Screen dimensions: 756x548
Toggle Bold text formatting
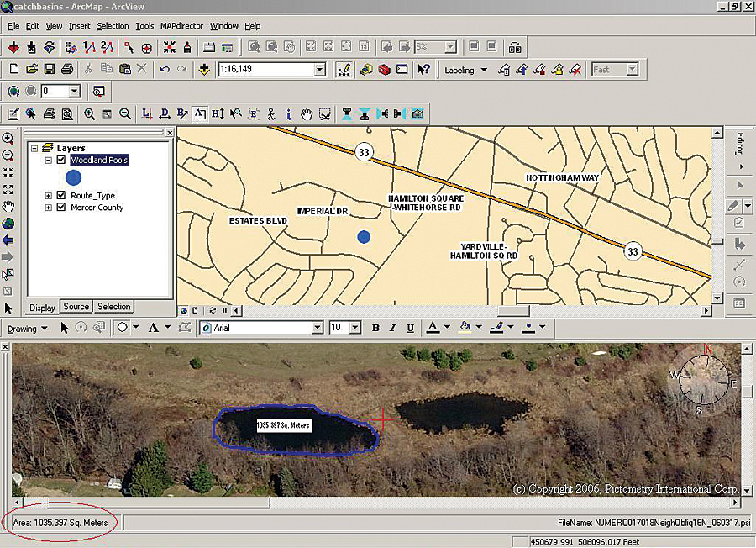[x=375, y=328]
